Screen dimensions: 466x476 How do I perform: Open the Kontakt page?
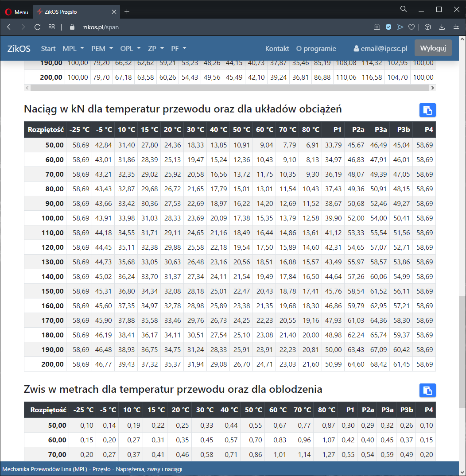pos(277,48)
